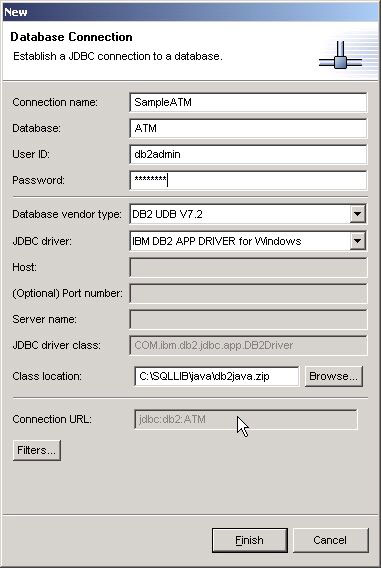This screenshot has height=568, width=381.
Task: Click the 'Host:' label
Action: (25, 267)
